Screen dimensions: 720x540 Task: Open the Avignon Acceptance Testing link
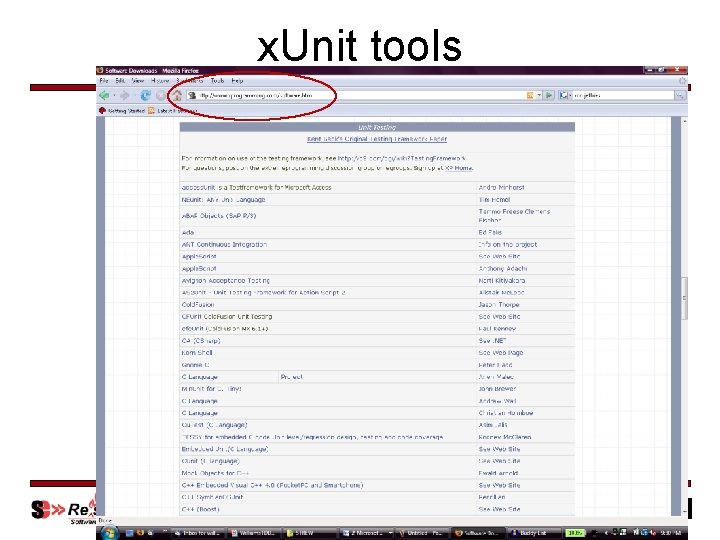coord(225,280)
